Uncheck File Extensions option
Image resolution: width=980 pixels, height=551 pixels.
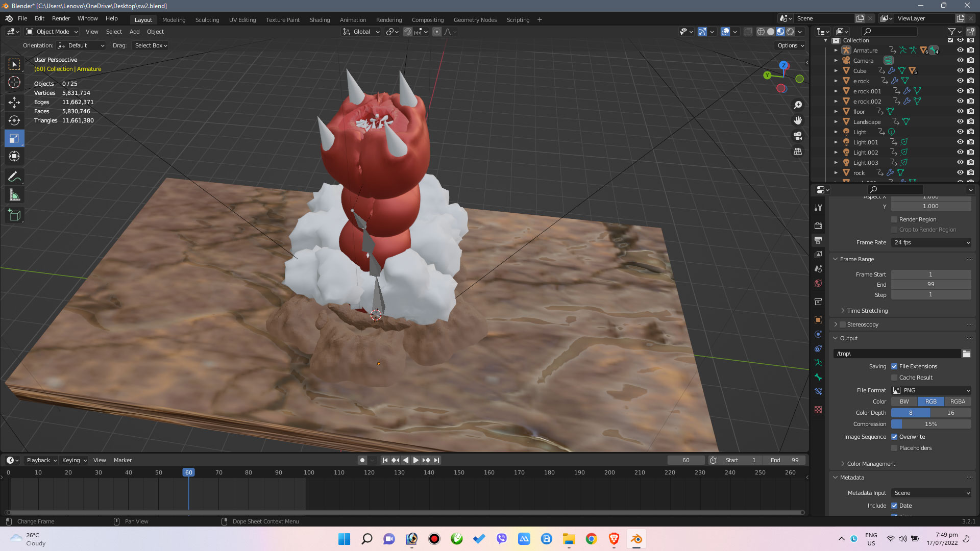pyautogui.click(x=894, y=366)
